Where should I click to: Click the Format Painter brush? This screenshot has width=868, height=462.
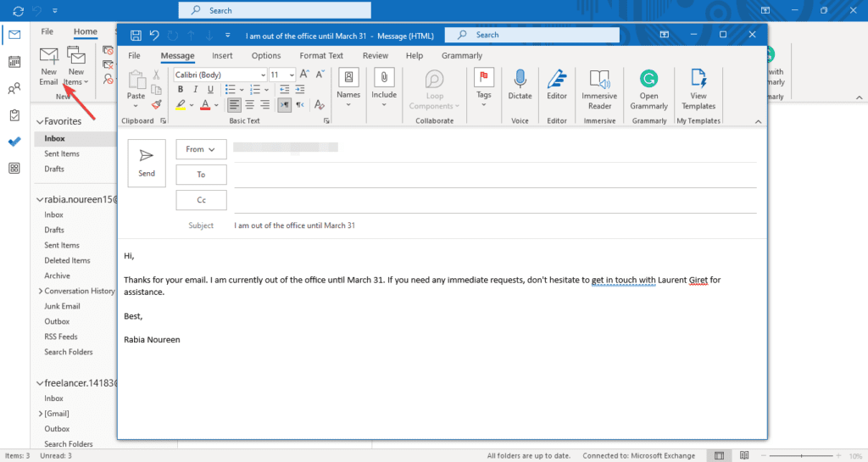click(156, 104)
